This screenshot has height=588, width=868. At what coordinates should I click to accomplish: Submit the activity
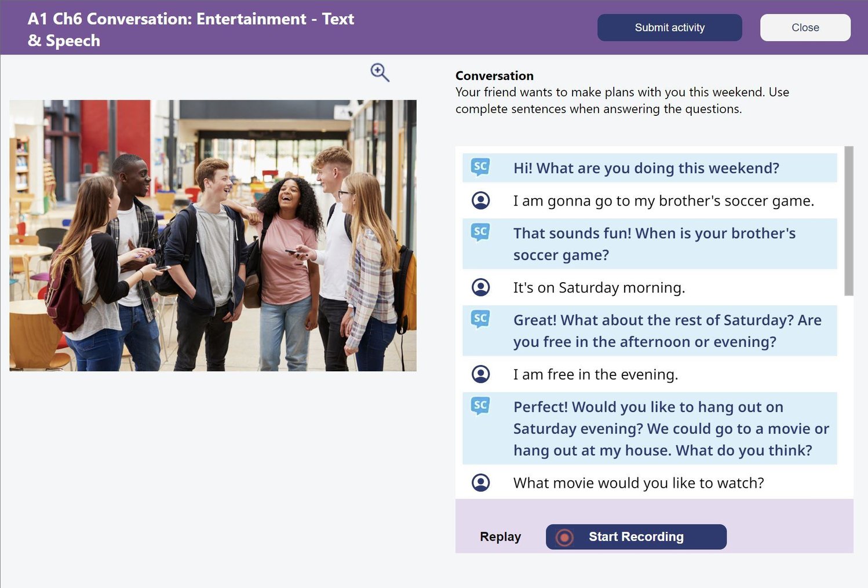pyautogui.click(x=670, y=28)
